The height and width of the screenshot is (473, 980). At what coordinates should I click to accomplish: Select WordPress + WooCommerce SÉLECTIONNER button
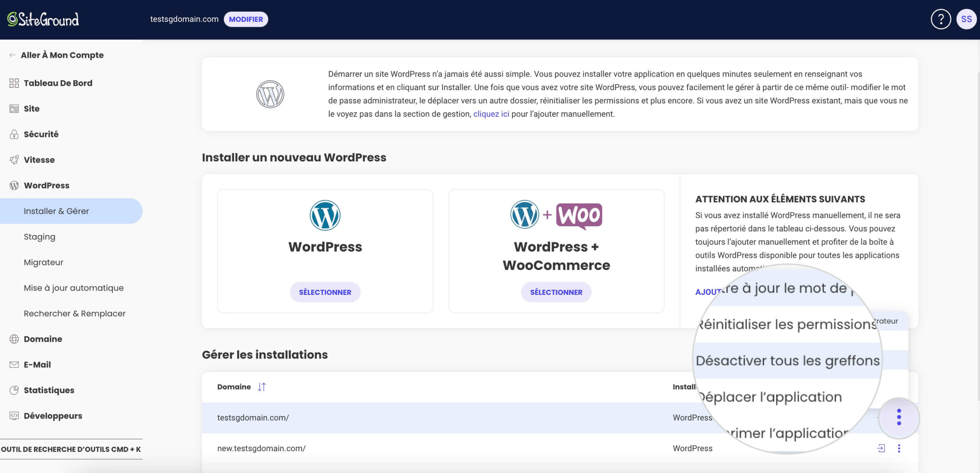click(x=556, y=292)
